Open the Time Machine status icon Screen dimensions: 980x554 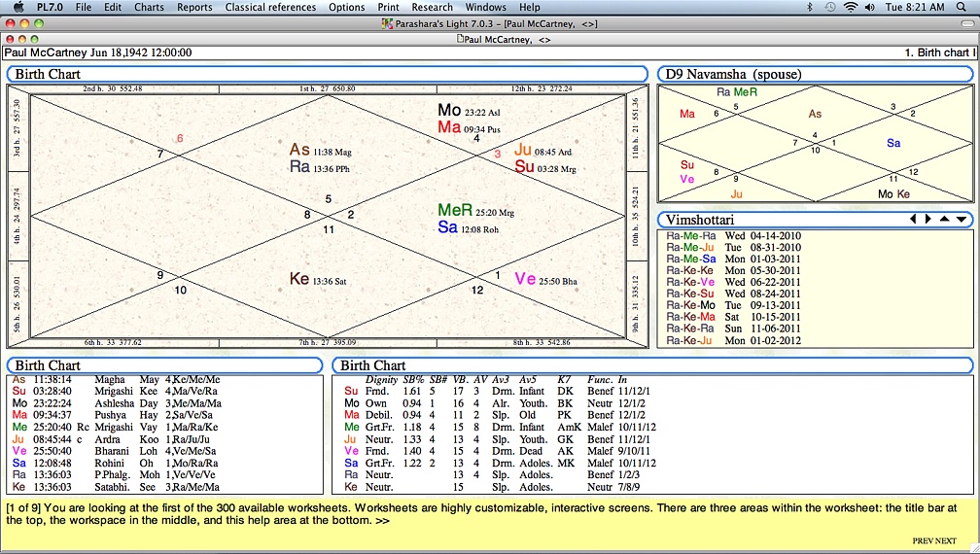pos(830,7)
